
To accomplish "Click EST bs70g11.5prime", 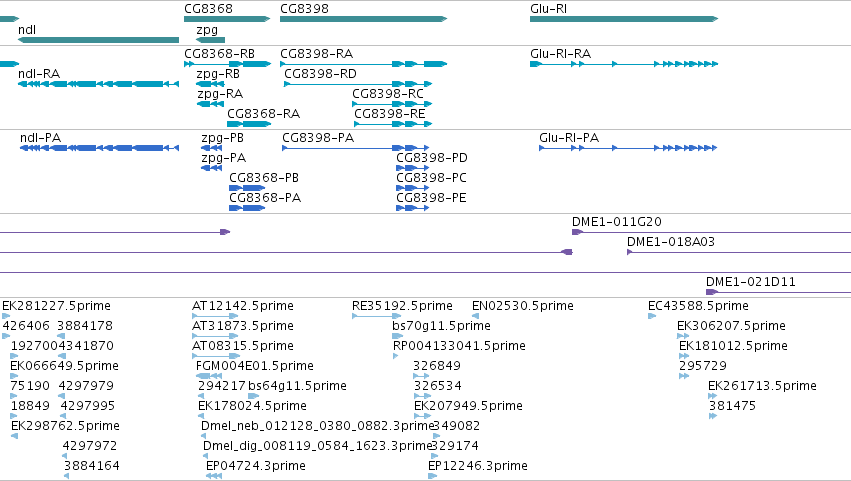I will pos(441,326).
